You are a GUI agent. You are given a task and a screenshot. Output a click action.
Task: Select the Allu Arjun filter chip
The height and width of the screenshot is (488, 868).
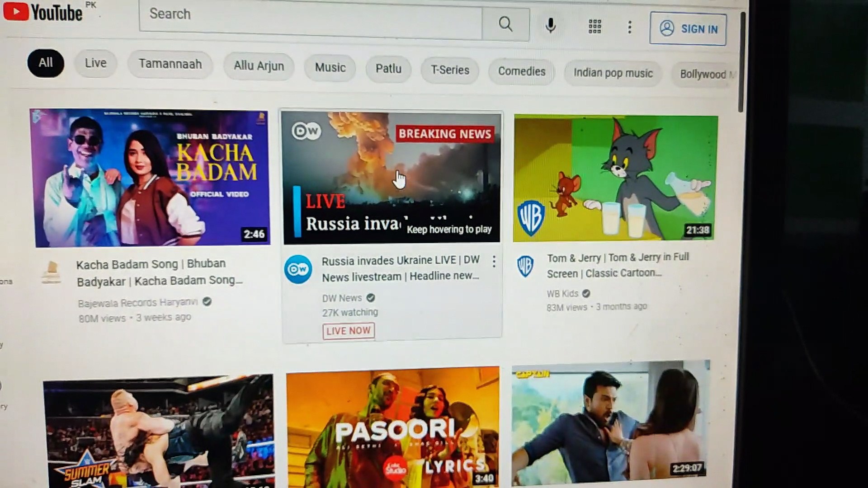(x=259, y=66)
